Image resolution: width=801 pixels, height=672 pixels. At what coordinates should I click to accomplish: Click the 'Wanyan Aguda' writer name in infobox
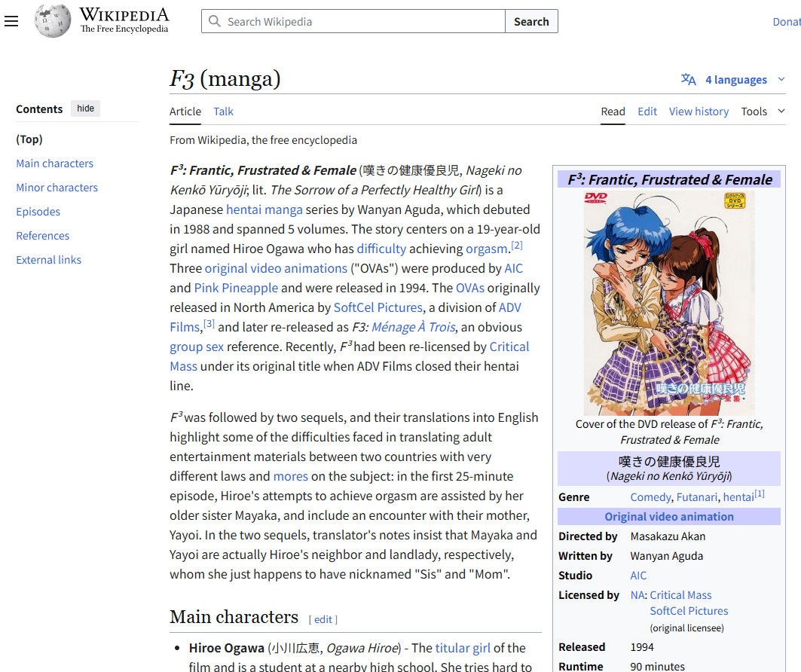(x=667, y=555)
